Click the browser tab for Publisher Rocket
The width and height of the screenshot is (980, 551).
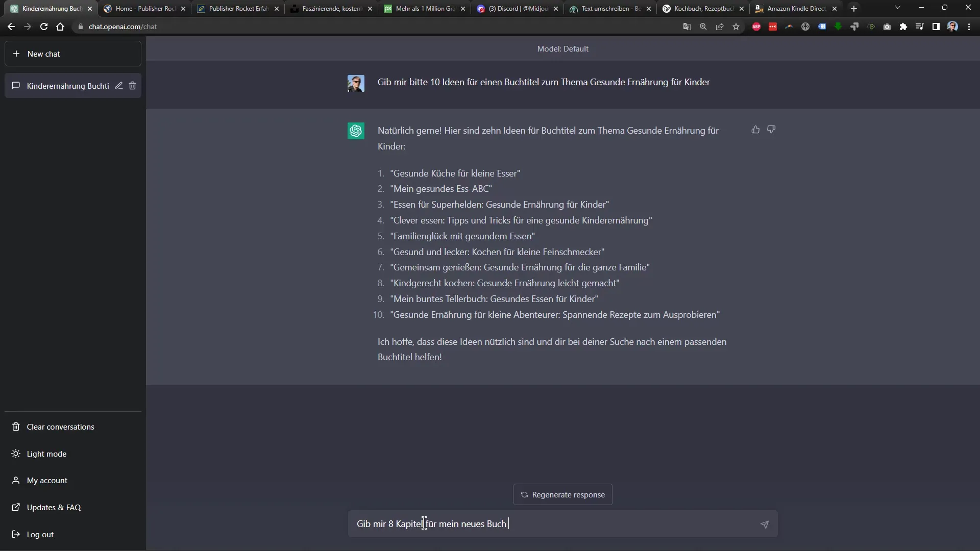[x=145, y=9]
